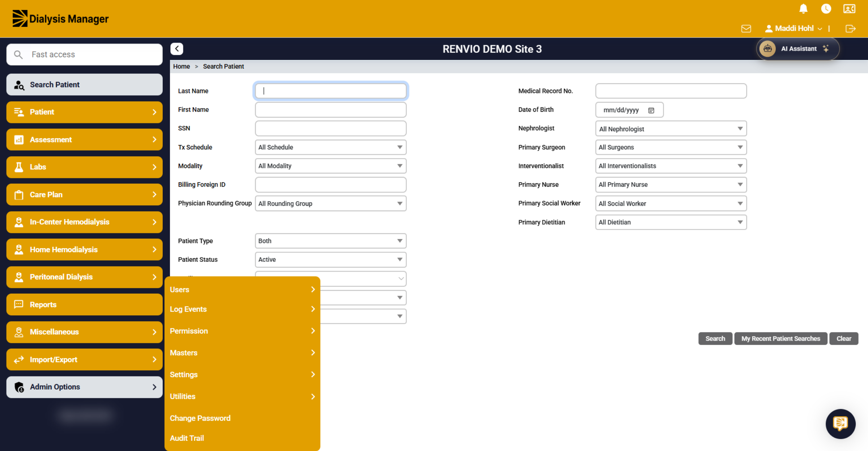Open the All Social Worker dropdown

click(671, 204)
